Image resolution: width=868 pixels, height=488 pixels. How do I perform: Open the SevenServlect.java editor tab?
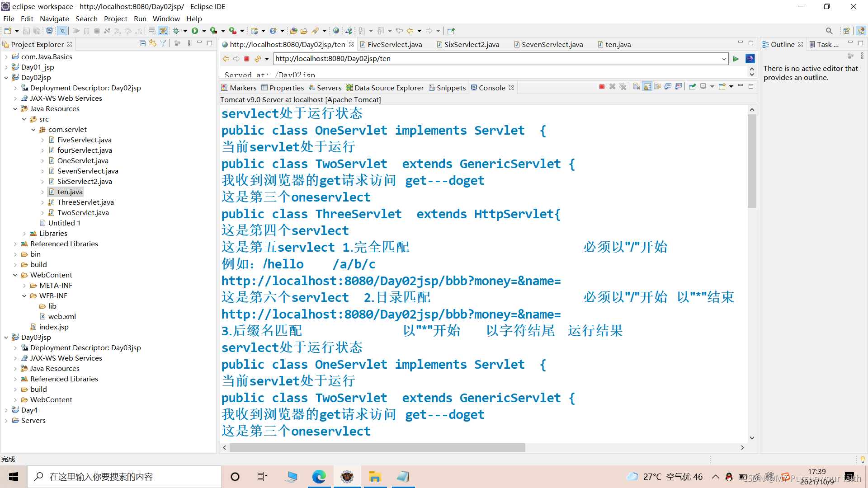(x=552, y=44)
